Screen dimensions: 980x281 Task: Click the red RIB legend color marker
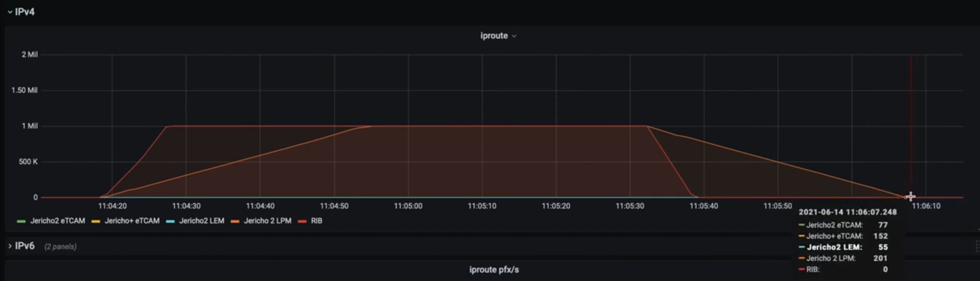click(x=302, y=221)
